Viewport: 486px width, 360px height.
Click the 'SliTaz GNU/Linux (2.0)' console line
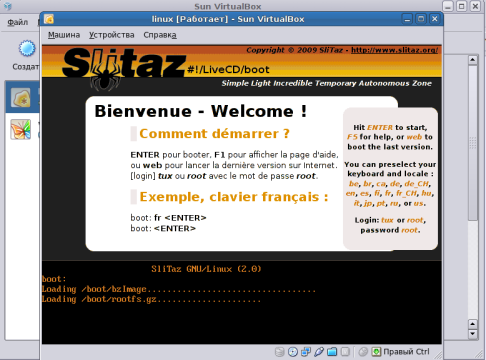coord(206,269)
